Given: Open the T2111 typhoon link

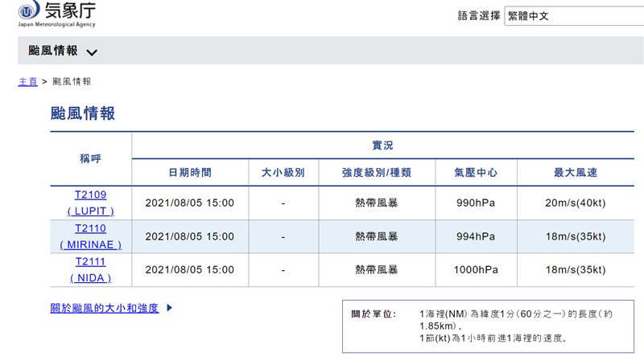Looking at the screenshot, I should [90, 261].
